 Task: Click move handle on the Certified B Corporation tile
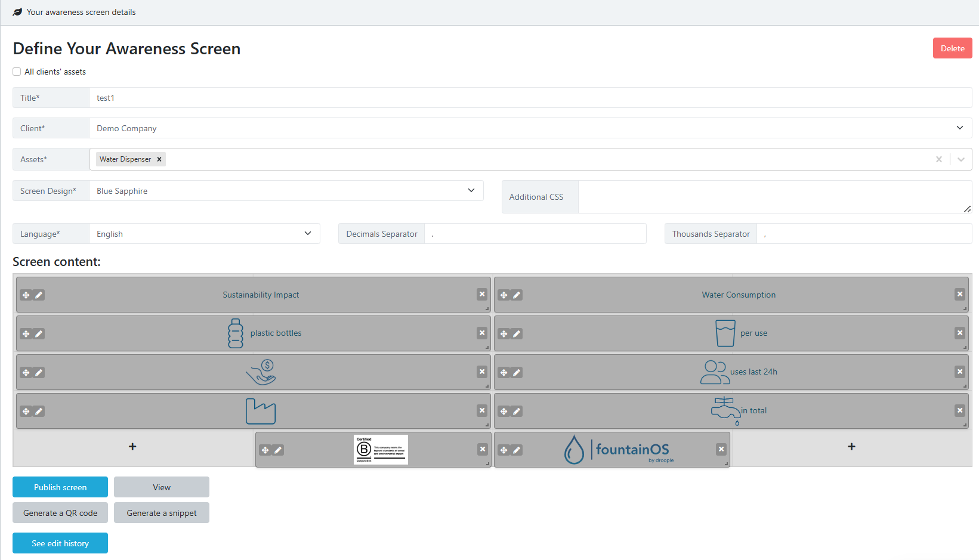click(265, 450)
